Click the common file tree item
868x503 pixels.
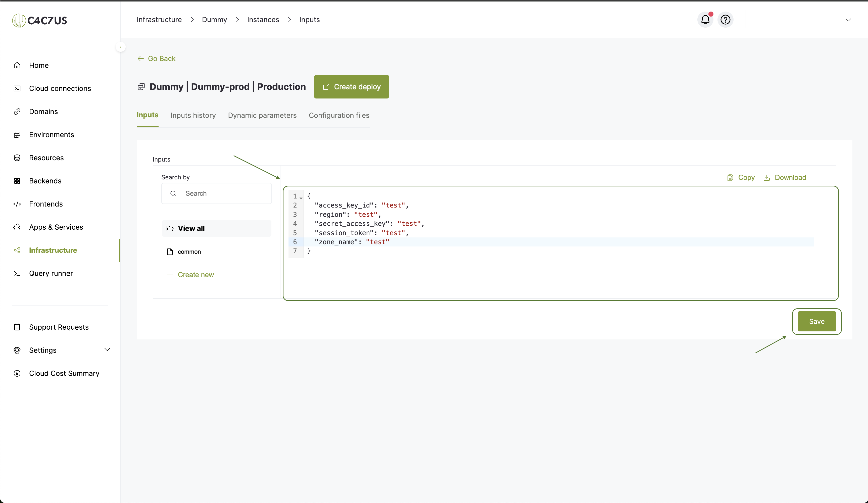tap(189, 251)
